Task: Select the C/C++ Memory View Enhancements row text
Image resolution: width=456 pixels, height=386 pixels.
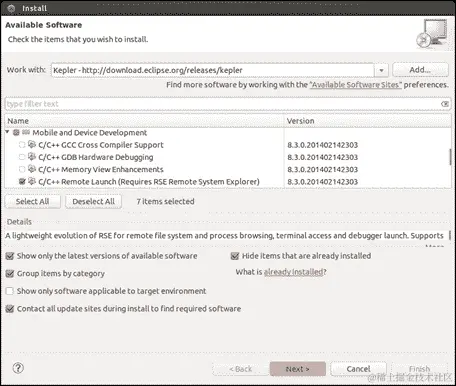Action: coord(101,170)
